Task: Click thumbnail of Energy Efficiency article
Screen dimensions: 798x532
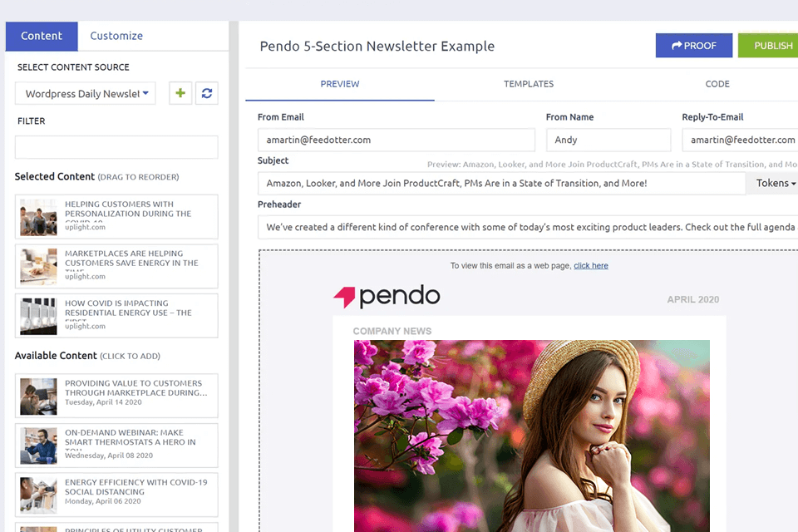Action: (39, 495)
